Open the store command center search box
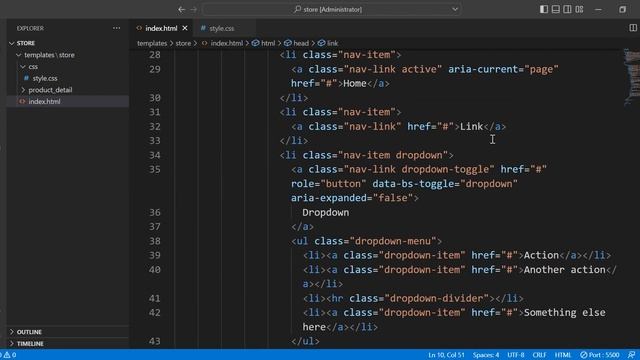The height and width of the screenshot is (360, 640). [x=332, y=9]
